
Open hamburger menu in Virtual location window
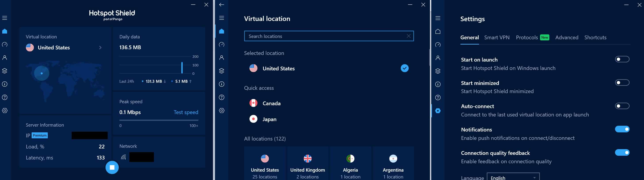tap(222, 18)
